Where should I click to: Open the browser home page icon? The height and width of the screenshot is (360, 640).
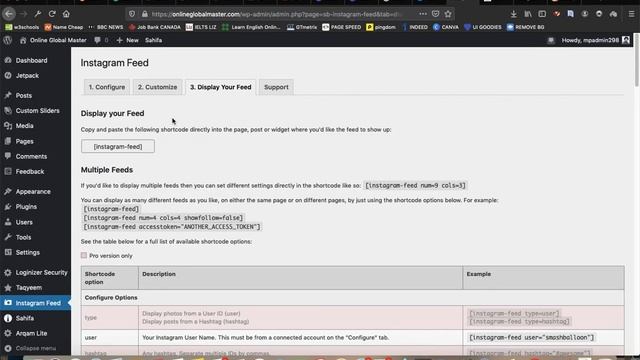(66, 14)
